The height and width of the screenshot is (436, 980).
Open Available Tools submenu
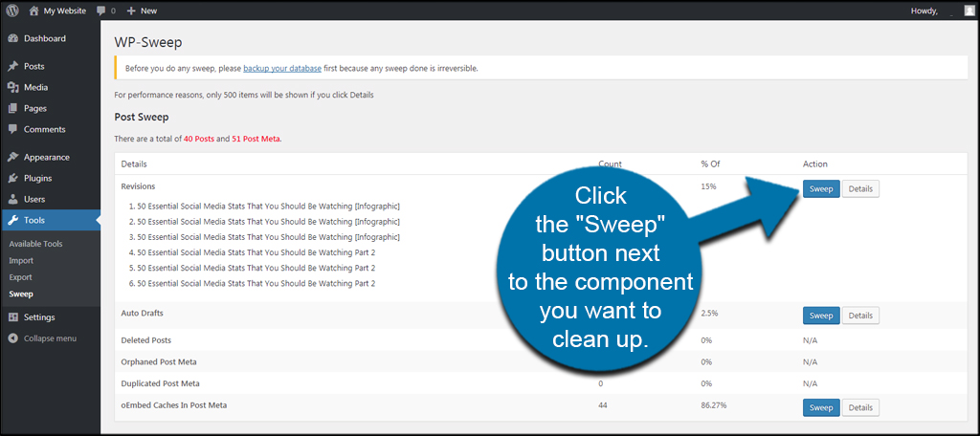pos(35,244)
